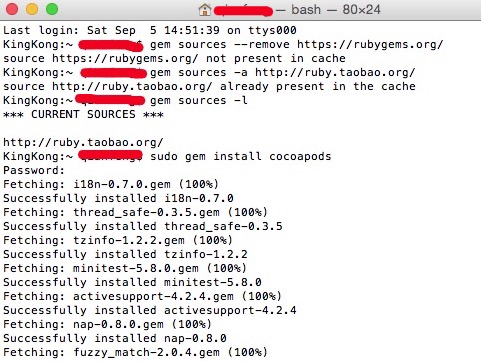
Task: Click the home folder icon in title bar
Action: click(205, 9)
